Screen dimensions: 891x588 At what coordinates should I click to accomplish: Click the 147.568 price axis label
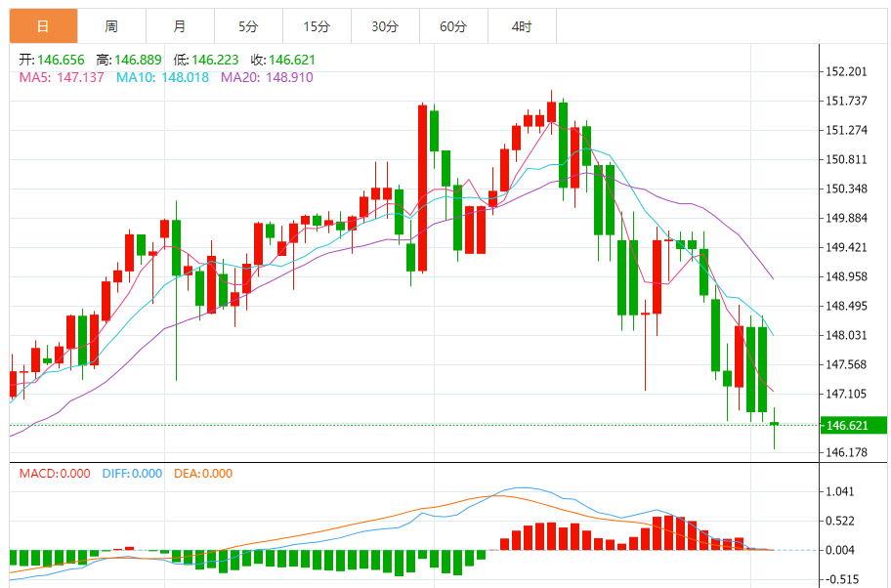coord(847,364)
